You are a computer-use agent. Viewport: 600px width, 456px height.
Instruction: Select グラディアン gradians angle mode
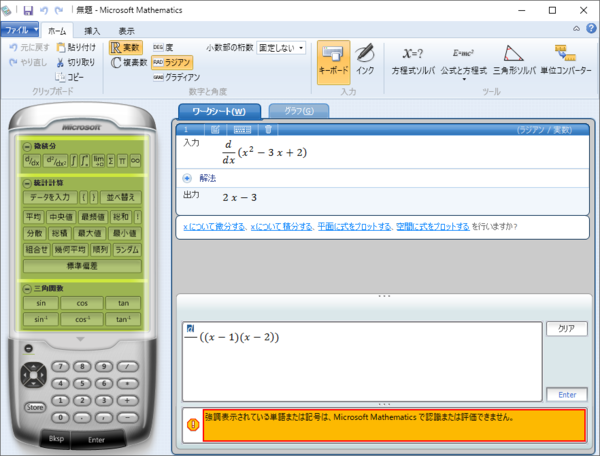[176, 77]
